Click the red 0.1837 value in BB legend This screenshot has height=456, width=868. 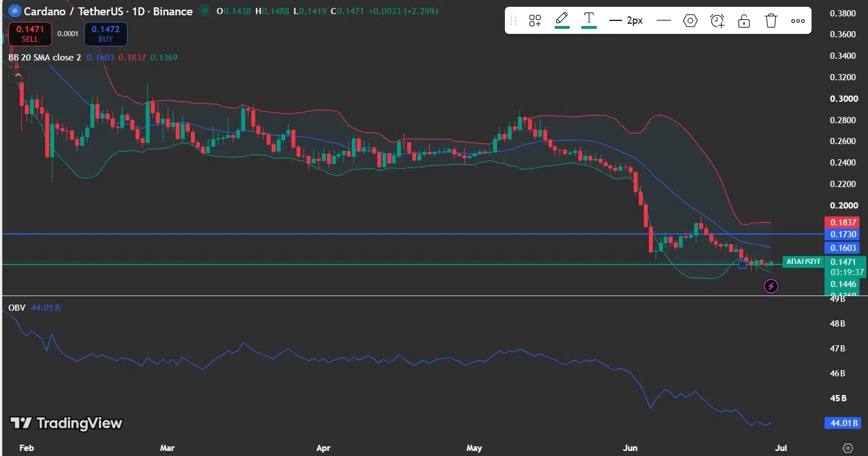tap(132, 57)
